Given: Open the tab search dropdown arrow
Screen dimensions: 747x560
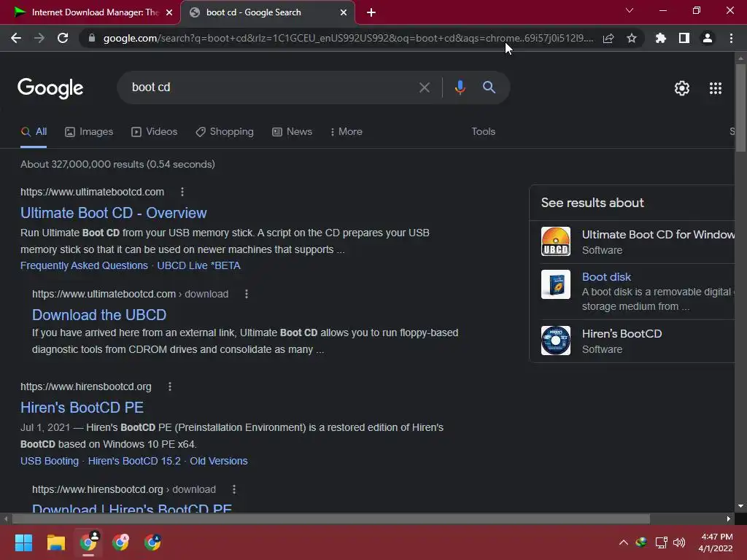Looking at the screenshot, I should [x=630, y=10].
